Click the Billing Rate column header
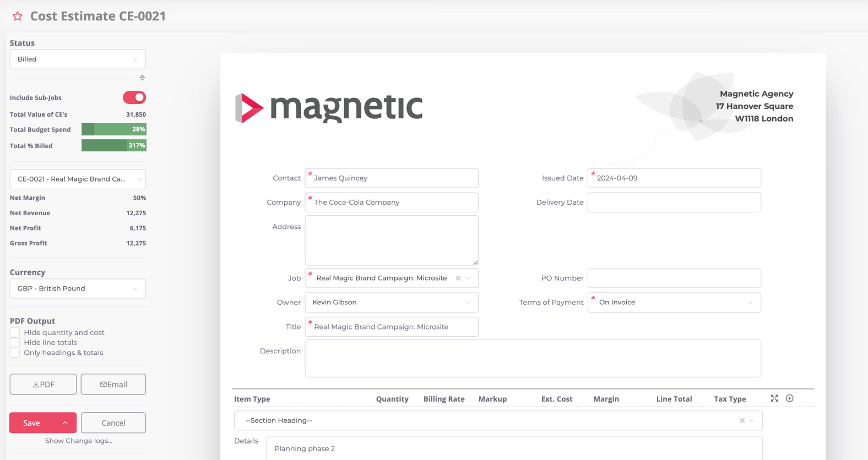The height and width of the screenshot is (460, 868). click(444, 399)
